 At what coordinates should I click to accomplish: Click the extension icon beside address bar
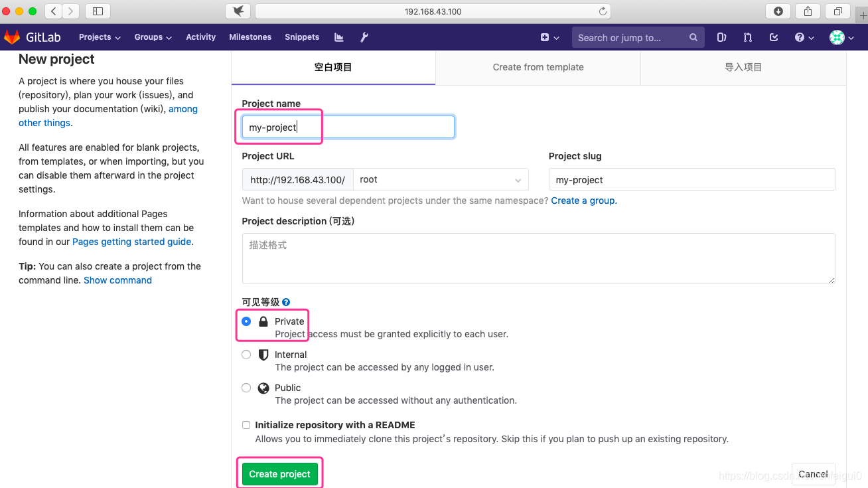pos(238,11)
